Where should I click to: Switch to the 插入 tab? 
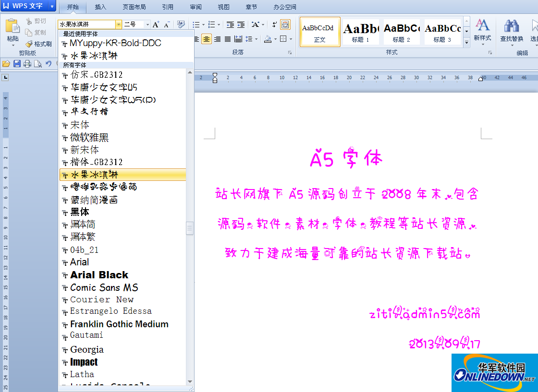[x=100, y=7]
